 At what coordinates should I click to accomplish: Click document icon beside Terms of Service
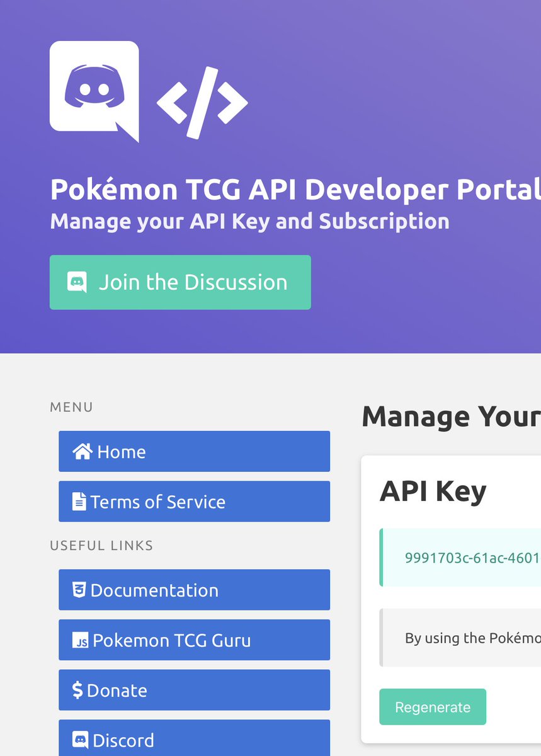(79, 501)
